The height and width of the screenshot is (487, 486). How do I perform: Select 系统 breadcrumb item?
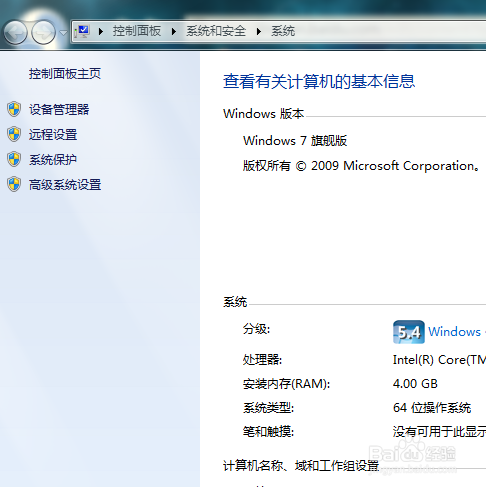coord(283,31)
